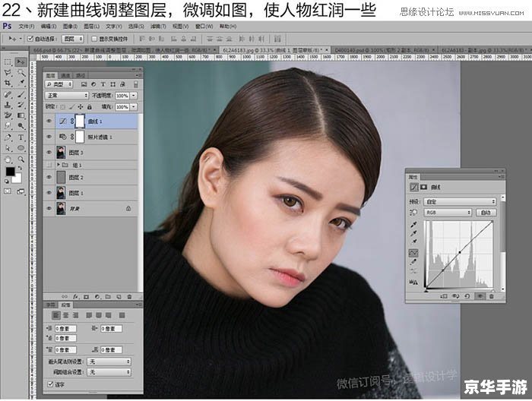Viewport: 532px width, 401px height.
Task: Enable Show Transform Controls checkbox
Action: 94,39
